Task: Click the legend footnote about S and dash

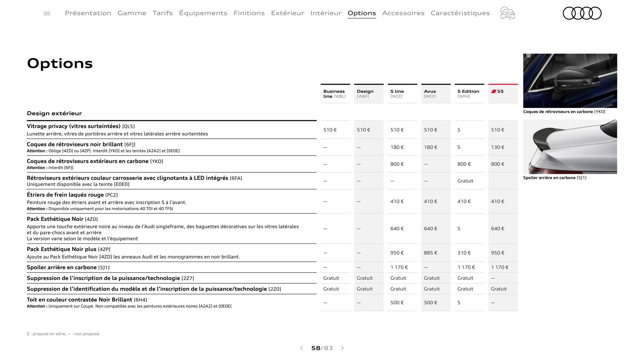Action: tap(63, 334)
